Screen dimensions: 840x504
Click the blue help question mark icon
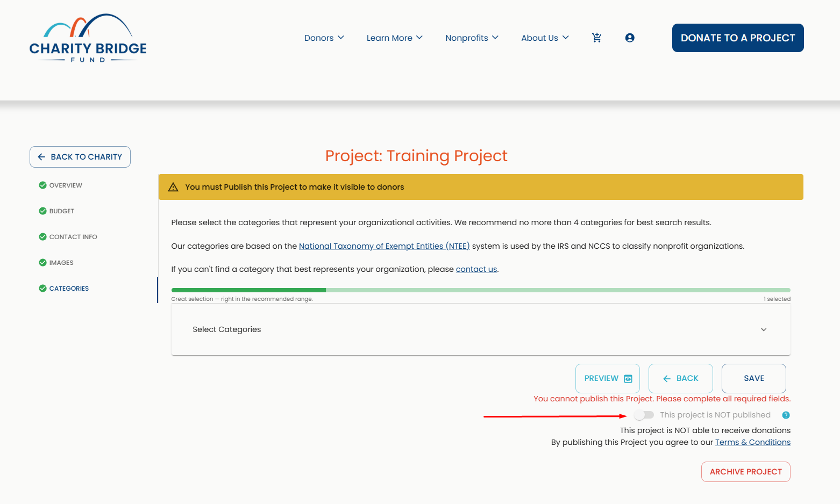point(786,415)
